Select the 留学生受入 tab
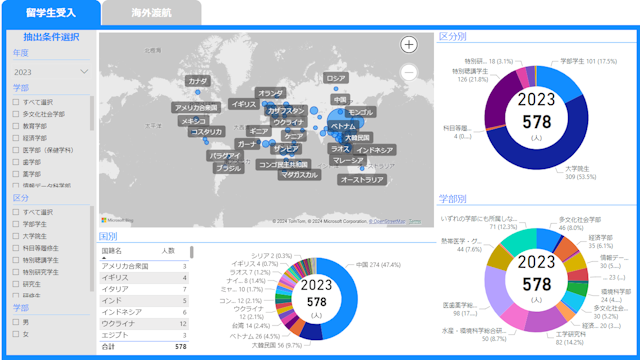Image resolution: width=640 pixels, height=360 pixels. (x=51, y=13)
